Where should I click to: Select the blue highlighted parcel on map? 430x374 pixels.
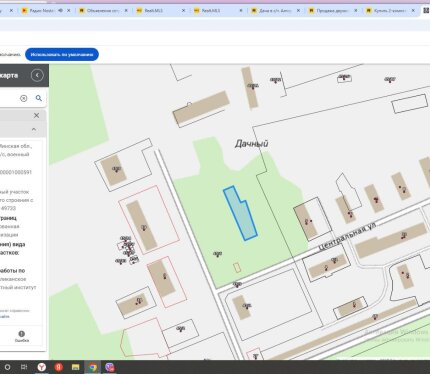pyautogui.click(x=239, y=214)
